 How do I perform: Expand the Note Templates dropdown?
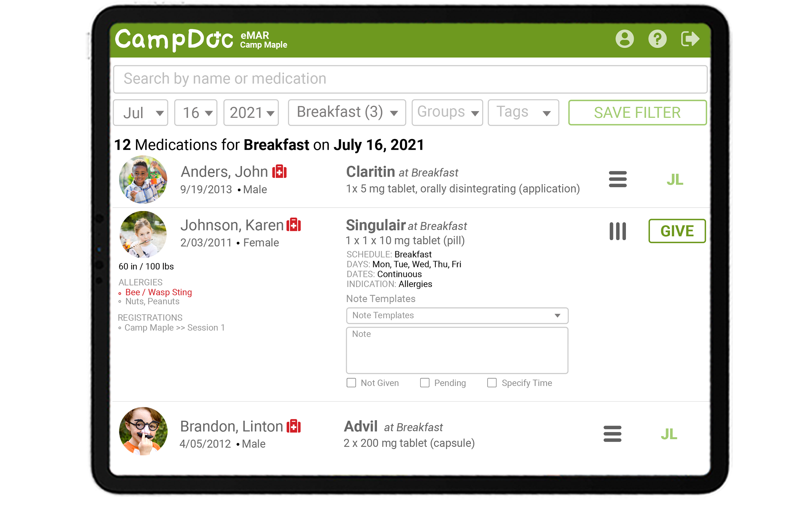tap(457, 316)
